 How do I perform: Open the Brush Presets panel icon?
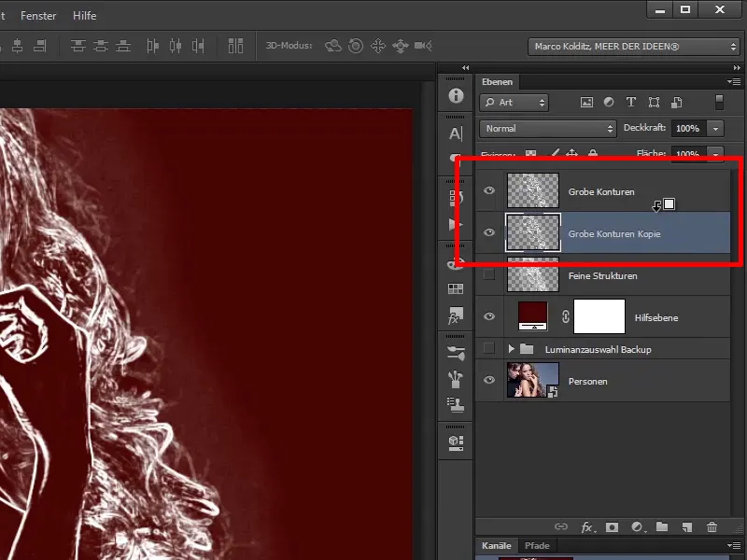456,379
